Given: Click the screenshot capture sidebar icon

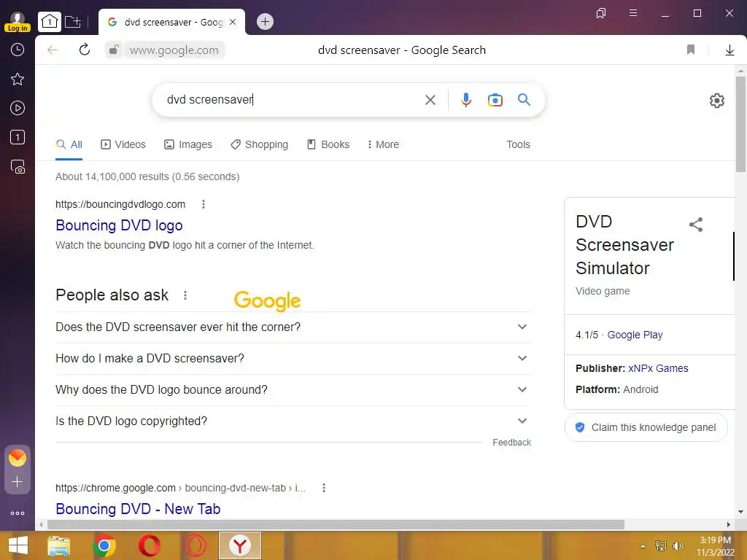Looking at the screenshot, I should [x=18, y=167].
